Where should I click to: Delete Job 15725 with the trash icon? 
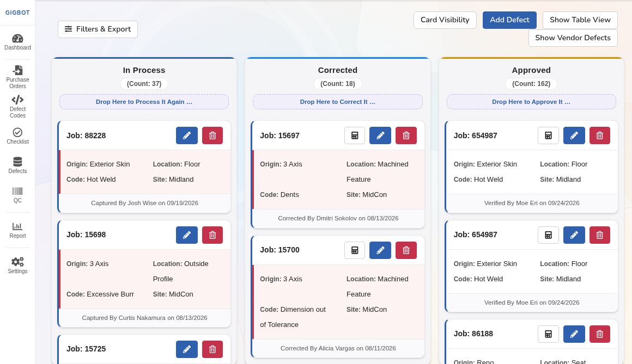click(212, 349)
